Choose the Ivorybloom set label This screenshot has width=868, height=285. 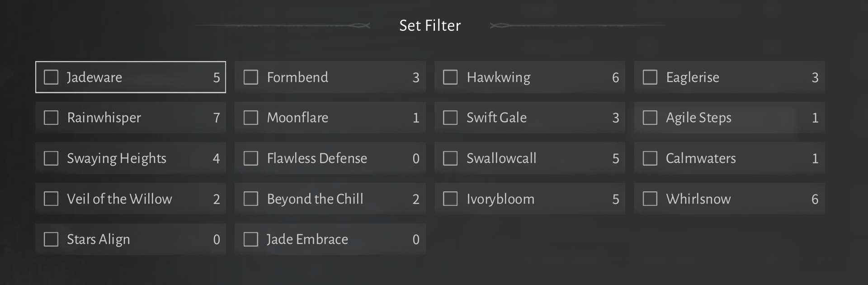pos(500,199)
